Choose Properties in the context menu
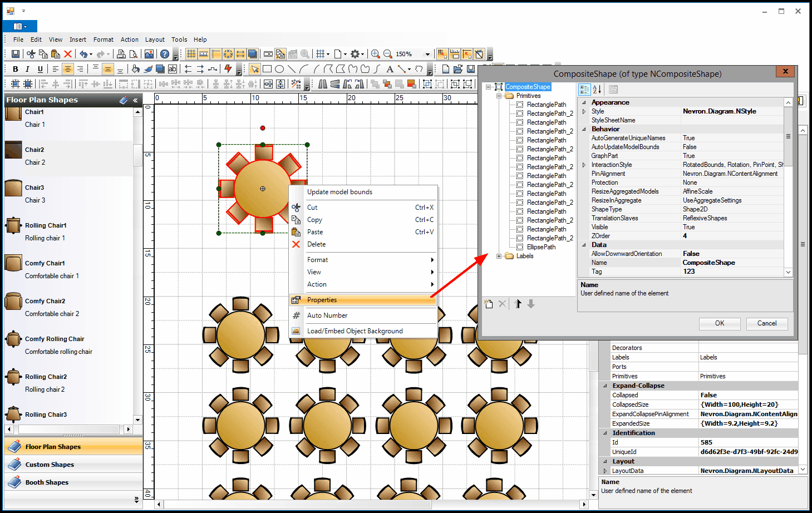The image size is (812, 513). (x=363, y=300)
